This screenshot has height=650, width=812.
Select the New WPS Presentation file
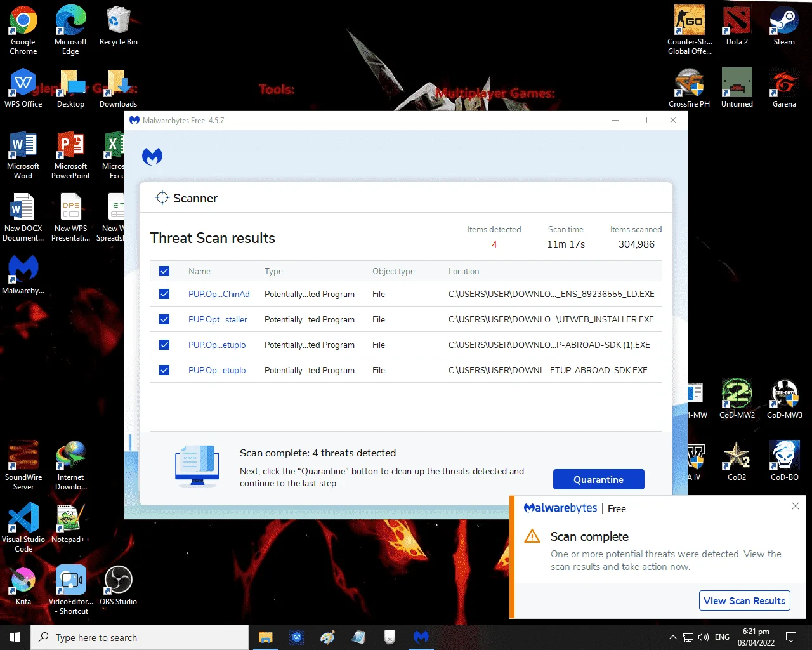click(70, 217)
